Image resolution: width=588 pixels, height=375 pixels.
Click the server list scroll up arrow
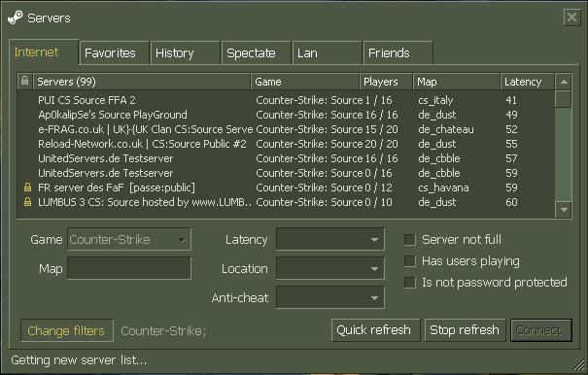tap(564, 82)
